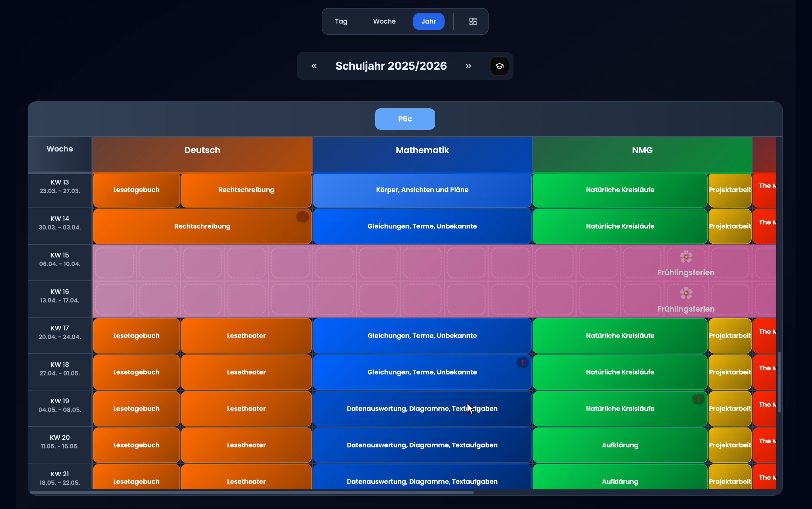Open KW 17 Natürliche Kreisläufe block

pyautogui.click(x=620, y=336)
